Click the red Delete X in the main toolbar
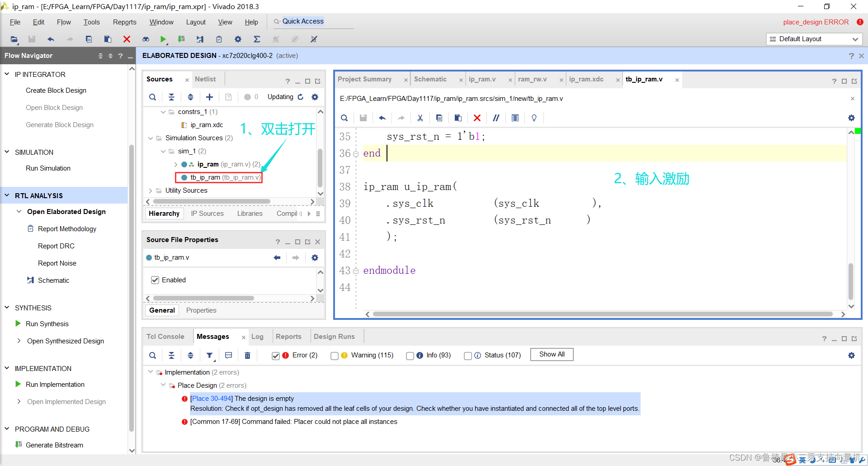The height and width of the screenshot is (466, 868). click(x=127, y=39)
